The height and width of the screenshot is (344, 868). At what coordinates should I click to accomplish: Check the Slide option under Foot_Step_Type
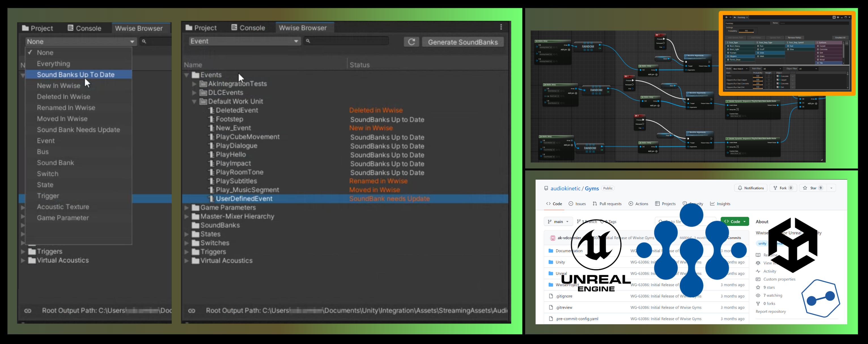[x=758, y=53]
